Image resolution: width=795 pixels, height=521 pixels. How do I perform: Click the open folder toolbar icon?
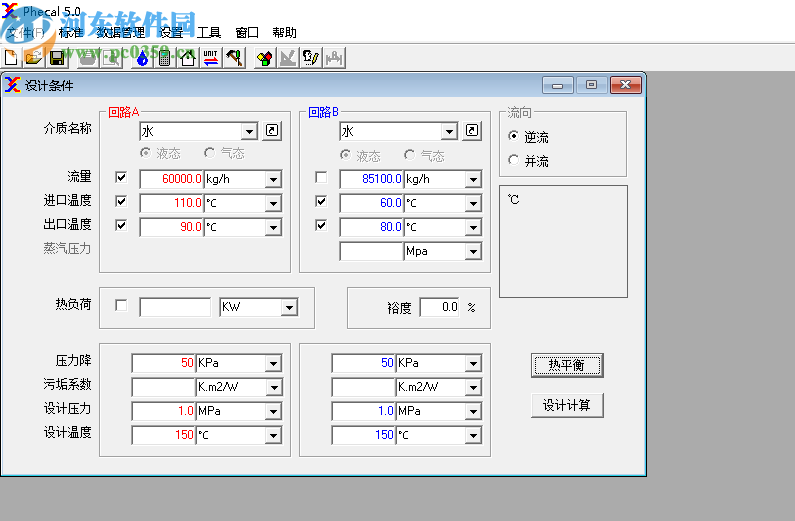pos(33,58)
